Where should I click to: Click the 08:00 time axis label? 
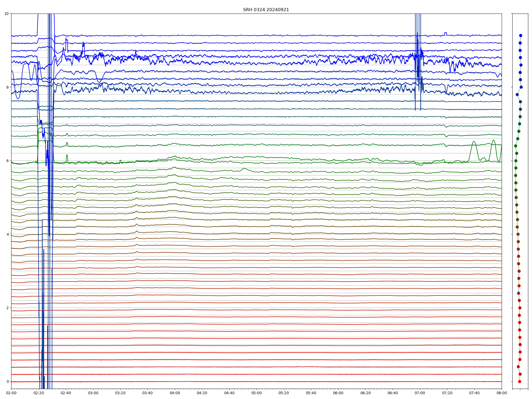point(501,393)
